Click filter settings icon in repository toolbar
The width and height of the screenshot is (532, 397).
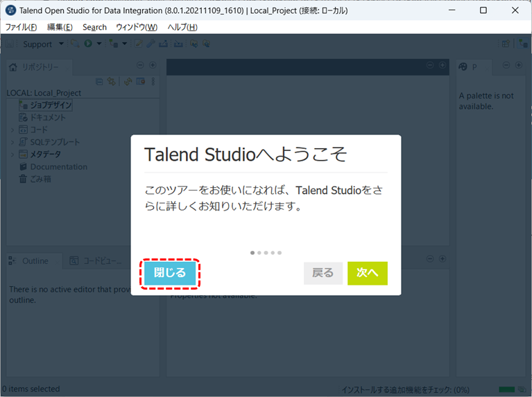tap(141, 81)
